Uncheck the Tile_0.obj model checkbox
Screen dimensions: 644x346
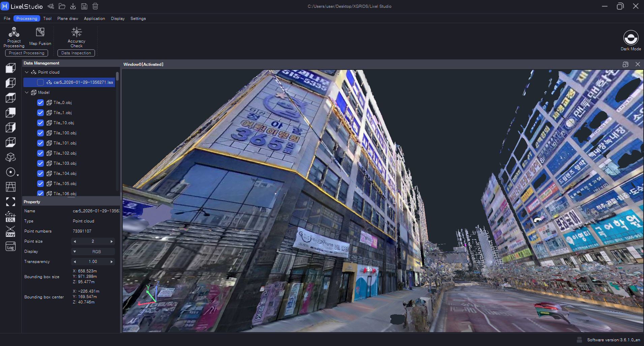click(40, 103)
